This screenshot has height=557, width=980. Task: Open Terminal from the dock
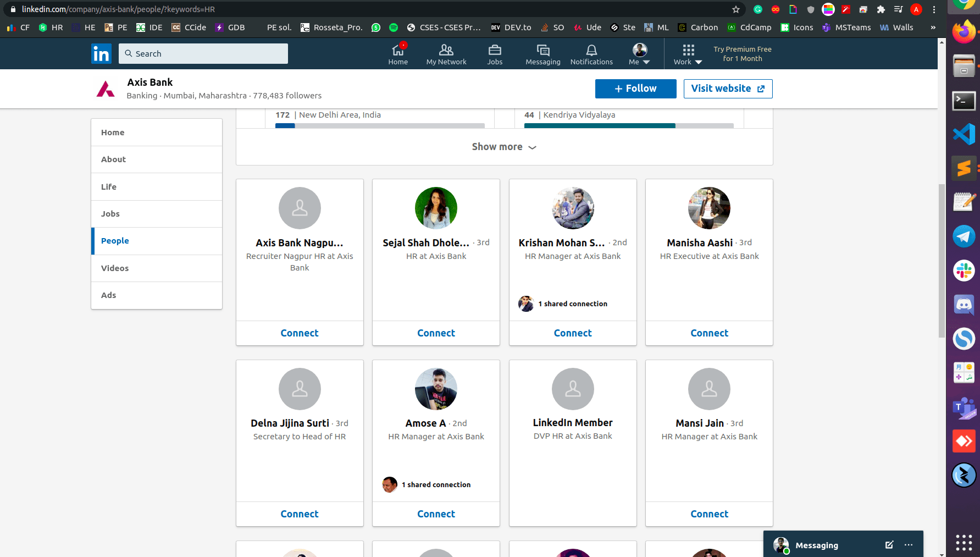[964, 101]
